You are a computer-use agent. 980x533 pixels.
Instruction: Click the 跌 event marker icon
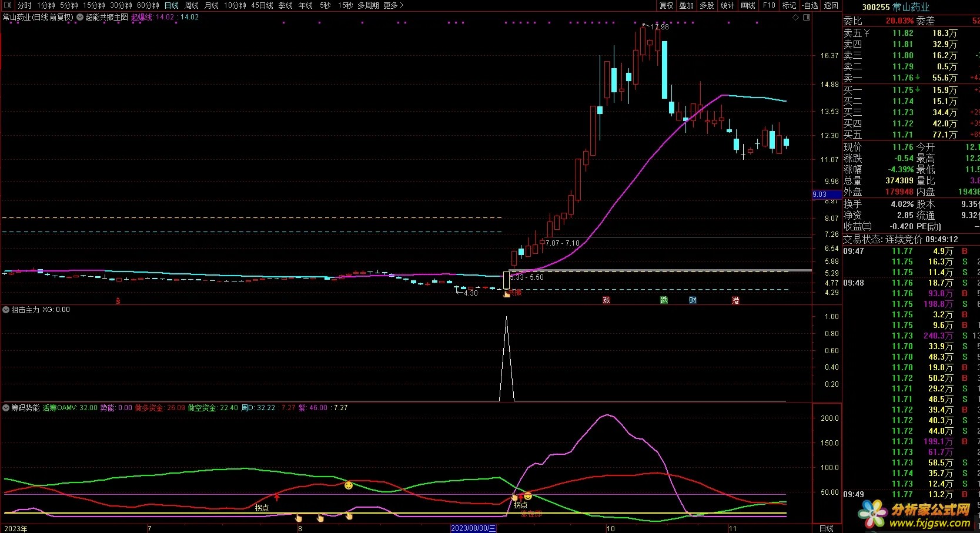(664, 300)
